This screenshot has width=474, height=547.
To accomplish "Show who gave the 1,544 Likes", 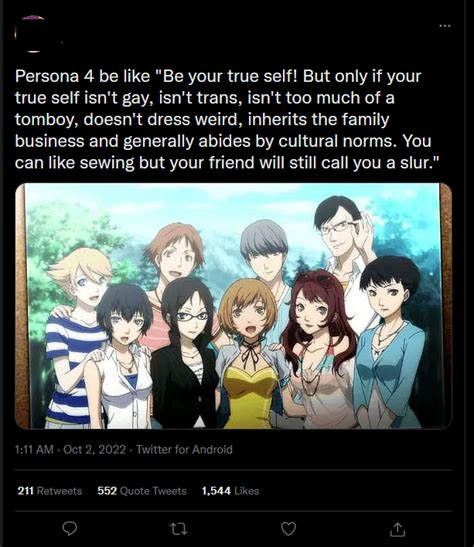I will (230, 491).
